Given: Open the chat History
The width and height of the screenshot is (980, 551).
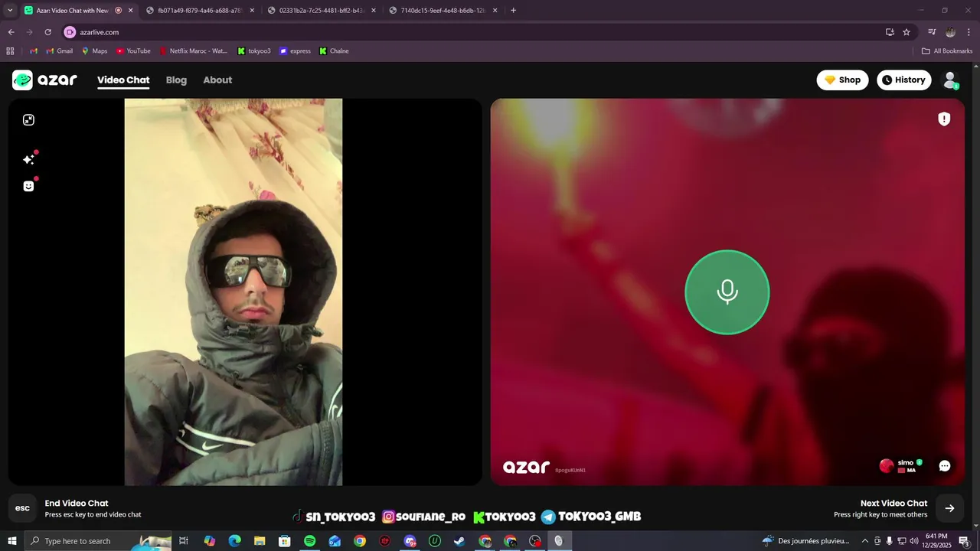Looking at the screenshot, I should pos(903,80).
